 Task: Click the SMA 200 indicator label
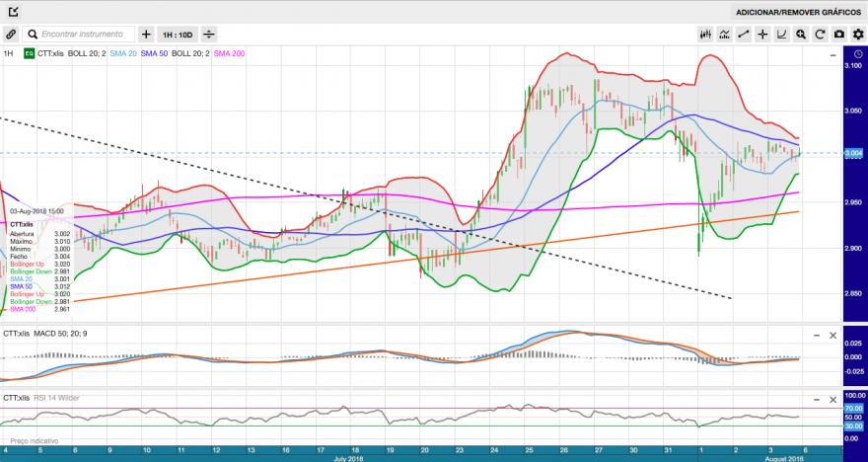pos(229,53)
